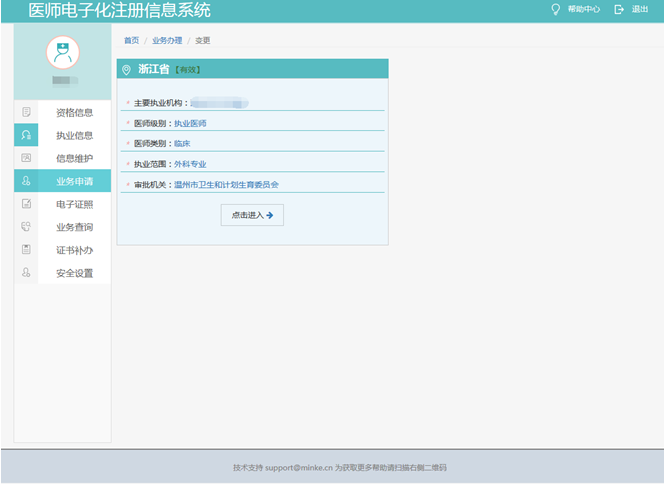The image size is (667, 484).
Task: Click the 业务申请 person icon
Action: coord(26,181)
